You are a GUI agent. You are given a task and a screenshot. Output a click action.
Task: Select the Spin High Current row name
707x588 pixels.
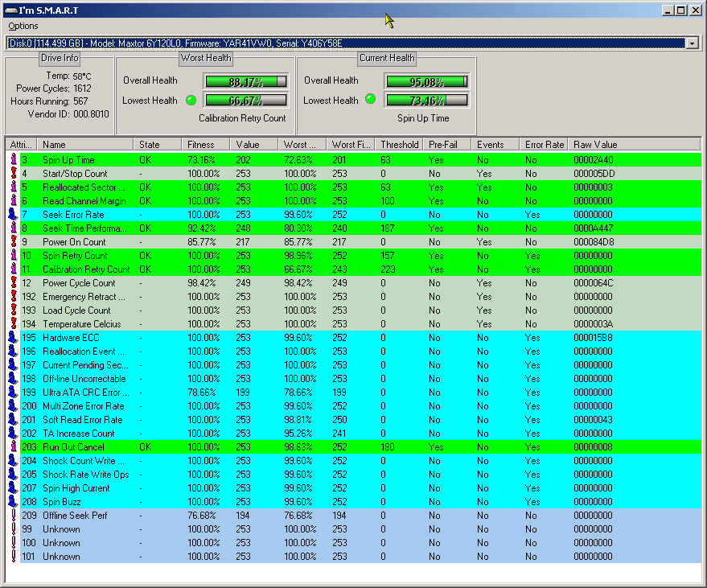tap(76, 488)
